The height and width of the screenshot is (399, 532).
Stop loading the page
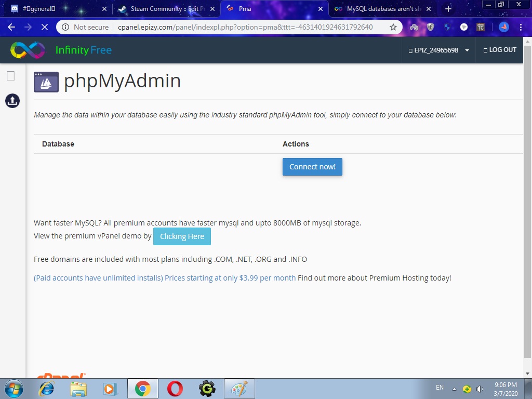coord(45,27)
